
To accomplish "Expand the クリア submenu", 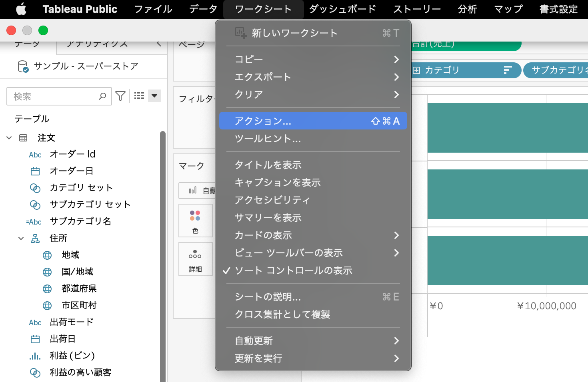I will coord(313,94).
